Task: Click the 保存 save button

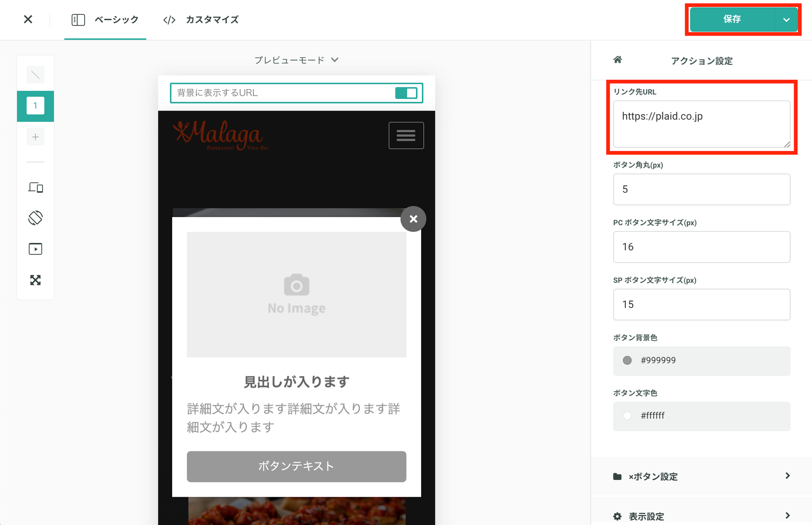Action: click(x=732, y=19)
